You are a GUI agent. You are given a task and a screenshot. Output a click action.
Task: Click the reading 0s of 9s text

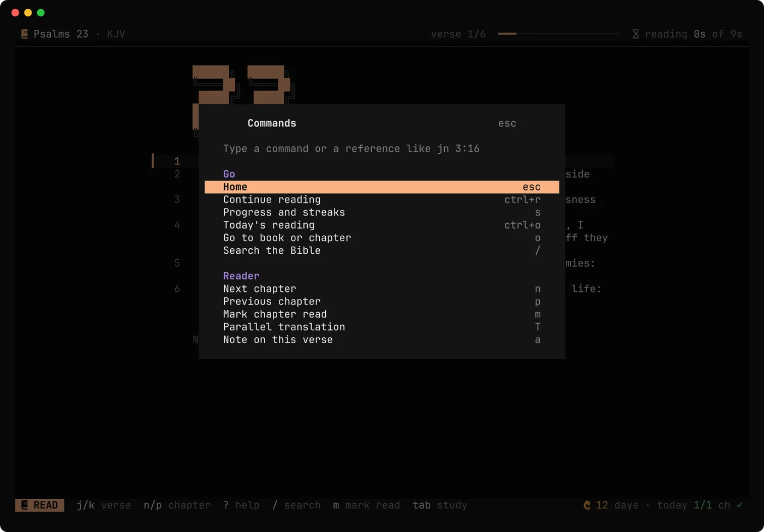pyautogui.click(x=694, y=34)
